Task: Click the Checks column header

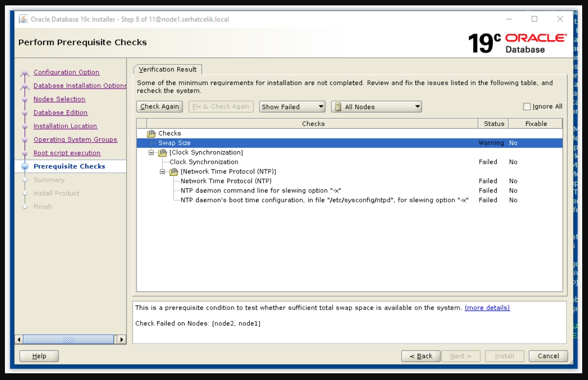Action: 313,124
